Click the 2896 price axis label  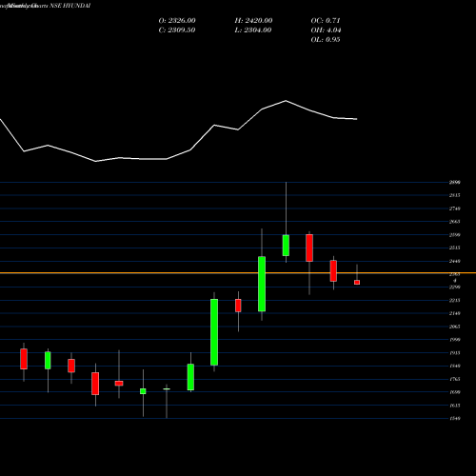pos(454,183)
